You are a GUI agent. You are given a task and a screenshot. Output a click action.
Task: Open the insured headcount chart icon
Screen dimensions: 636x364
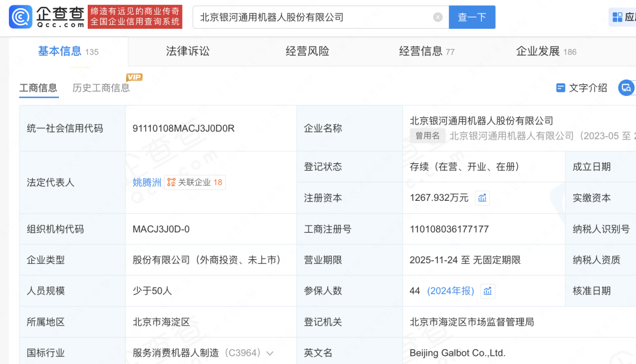click(487, 291)
